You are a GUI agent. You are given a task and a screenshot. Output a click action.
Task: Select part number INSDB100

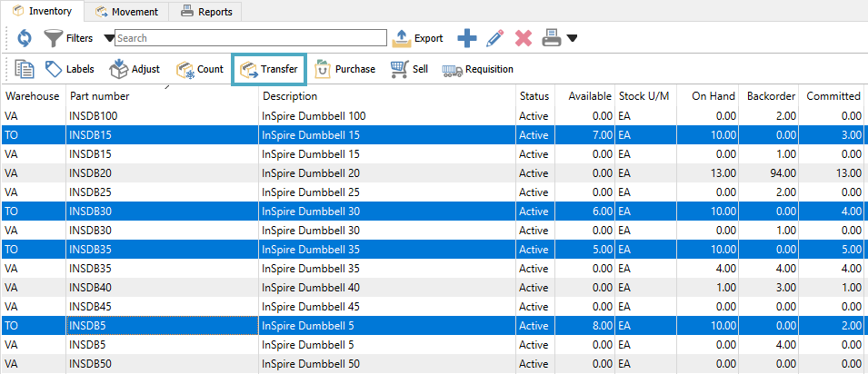pos(94,116)
